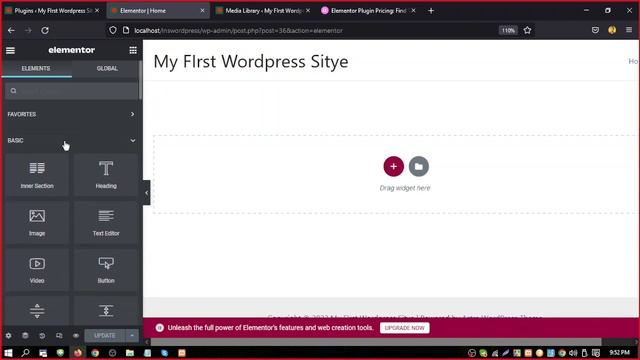Reload the page

[45, 30]
